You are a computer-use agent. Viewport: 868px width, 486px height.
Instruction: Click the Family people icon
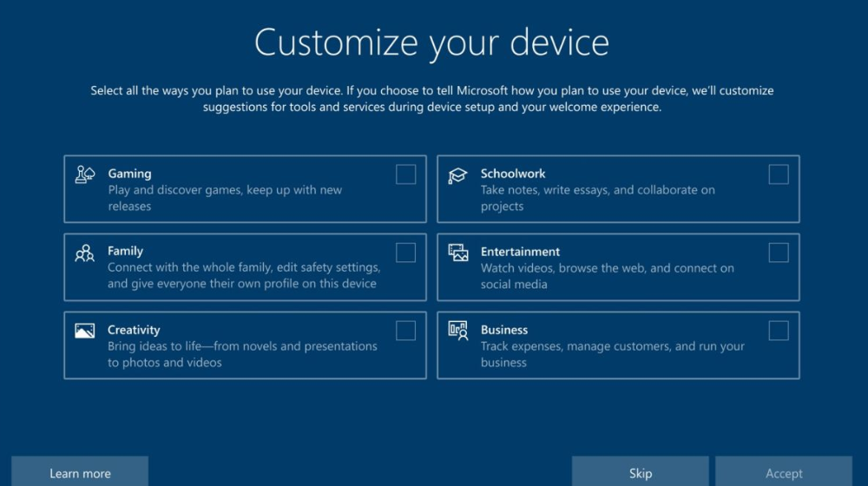(x=85, y=253)
